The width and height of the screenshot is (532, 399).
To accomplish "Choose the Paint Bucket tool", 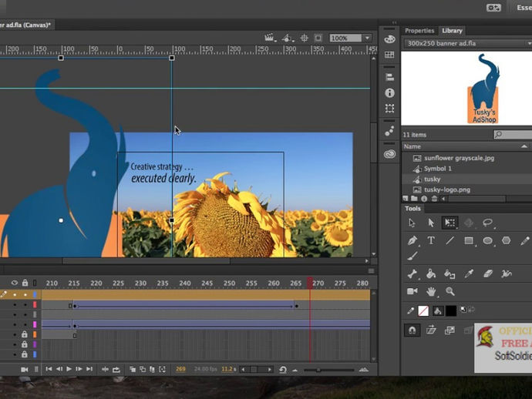I will tap(431, 273).
